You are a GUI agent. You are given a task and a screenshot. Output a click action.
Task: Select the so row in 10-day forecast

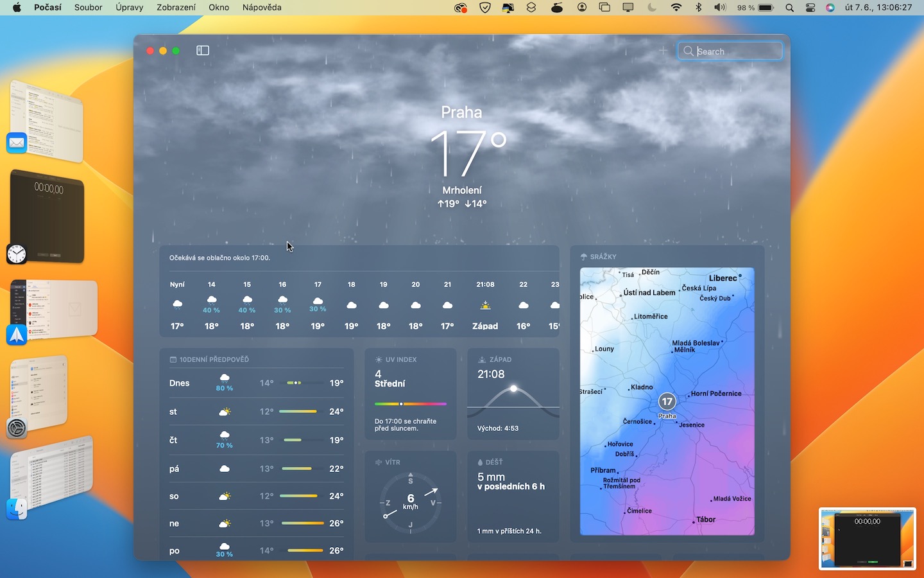257,496
